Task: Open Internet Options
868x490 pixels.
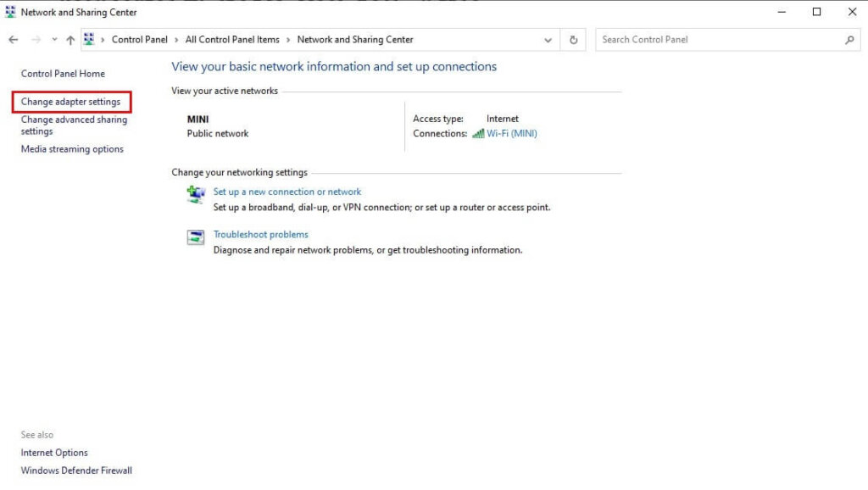Action: click(54, 453)
